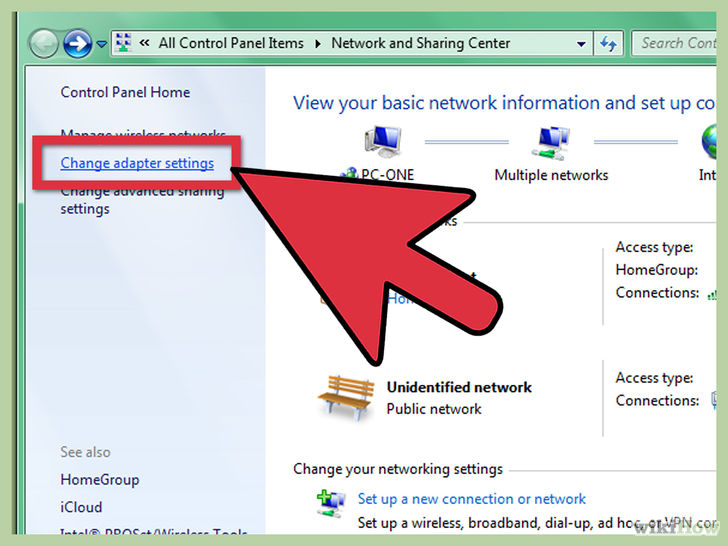Select Network and Sharing Center breadcrumb
The height and width of the screenshot is (546, 728).
pyautogui.click(x=420, y=43)
